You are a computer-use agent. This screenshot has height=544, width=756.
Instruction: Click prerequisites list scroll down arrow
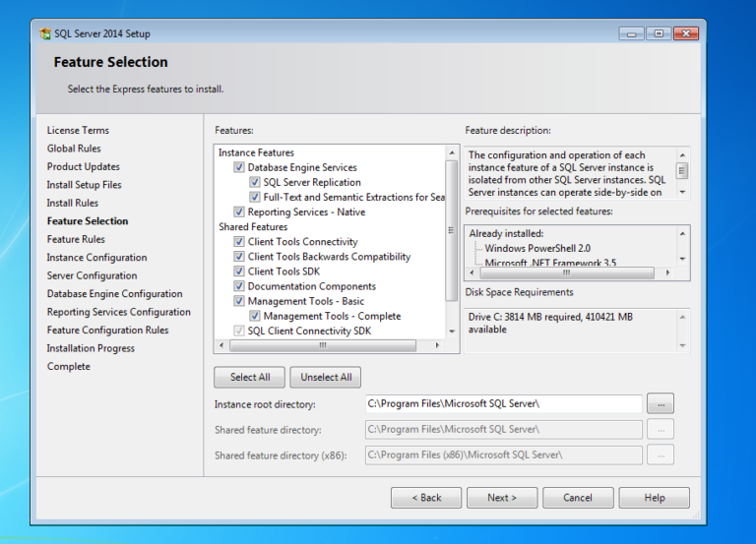682,260
